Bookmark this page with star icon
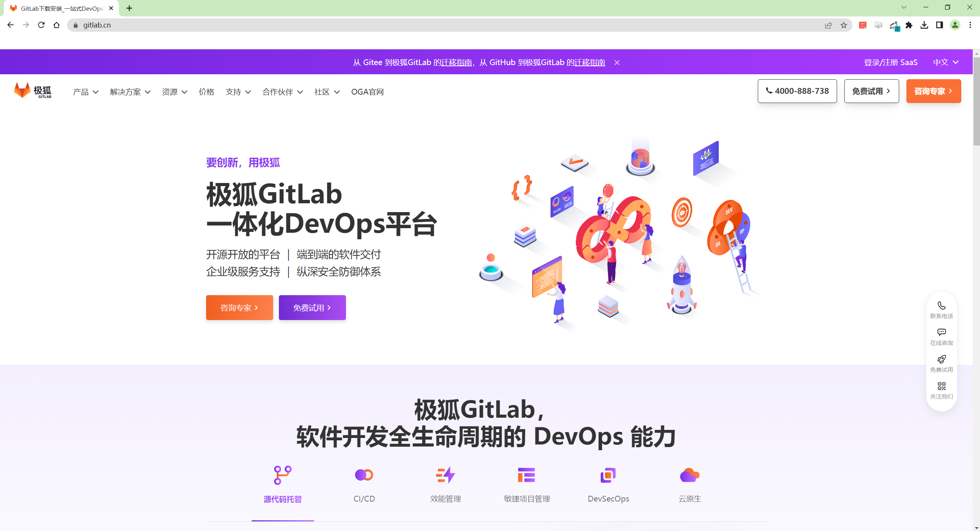The height and width of the screenshot is (531, 980). (x=844, y=25)
